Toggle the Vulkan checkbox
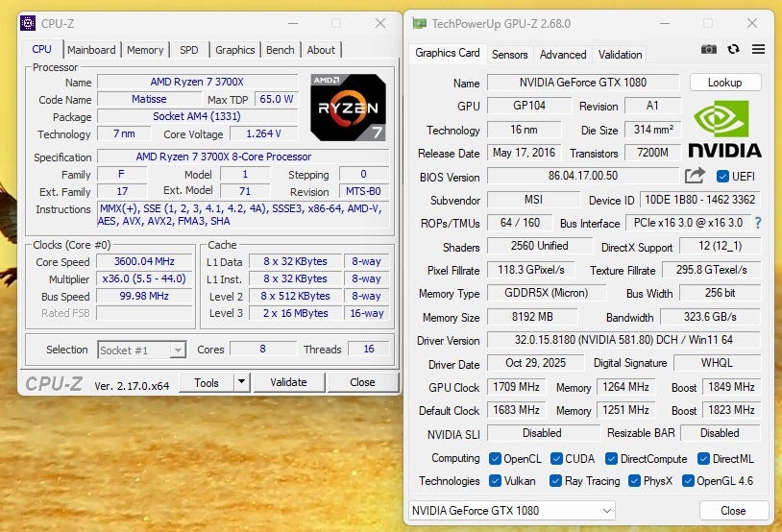This screenshot has height=532, width=782. pos(495,481)
